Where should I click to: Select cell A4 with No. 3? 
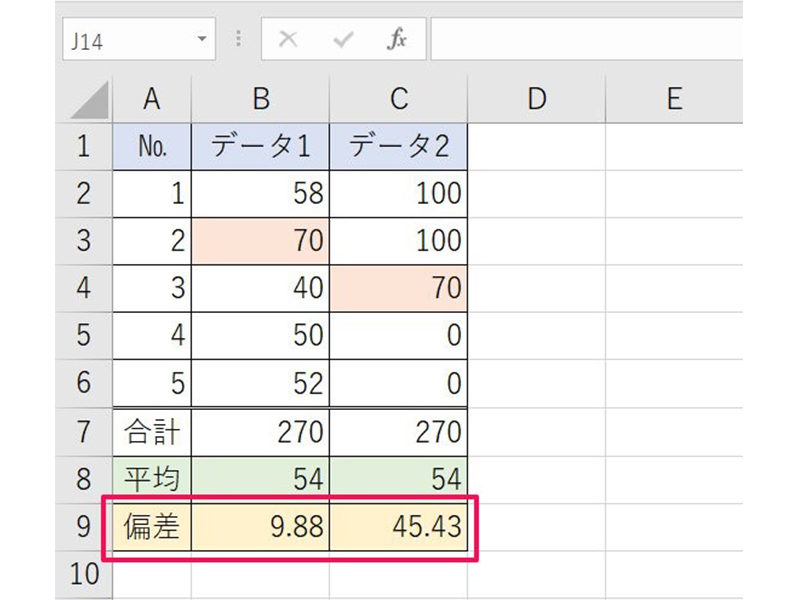click(152, 289)
